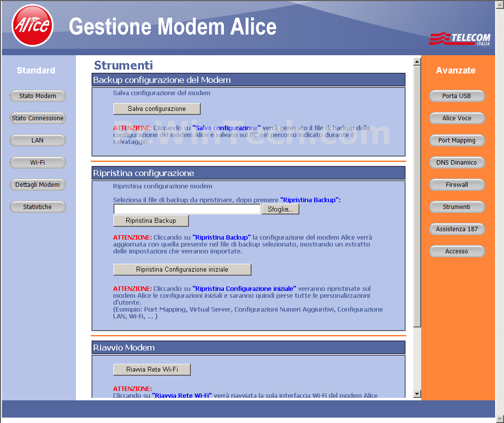Open Firewall settings
504x423 pixels.
click(x=457, y=184)
